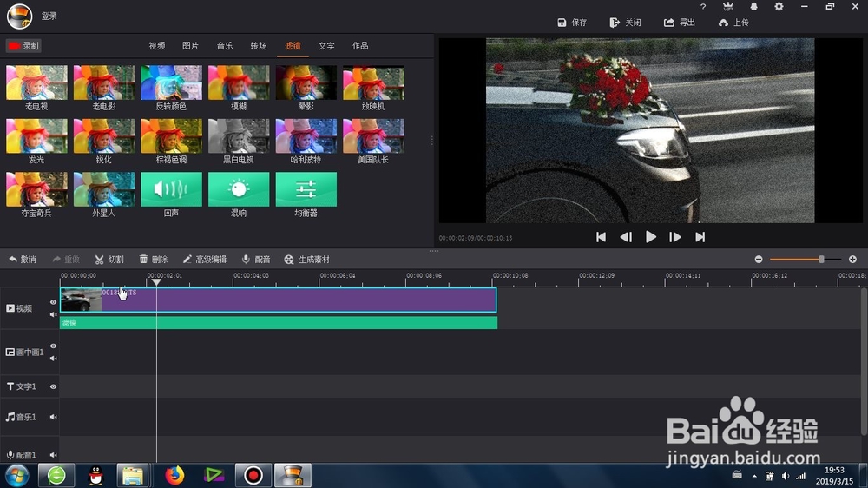Viewport: 868px width, 488px height.
Task: Open the help question mark icon
Action: 703,7
